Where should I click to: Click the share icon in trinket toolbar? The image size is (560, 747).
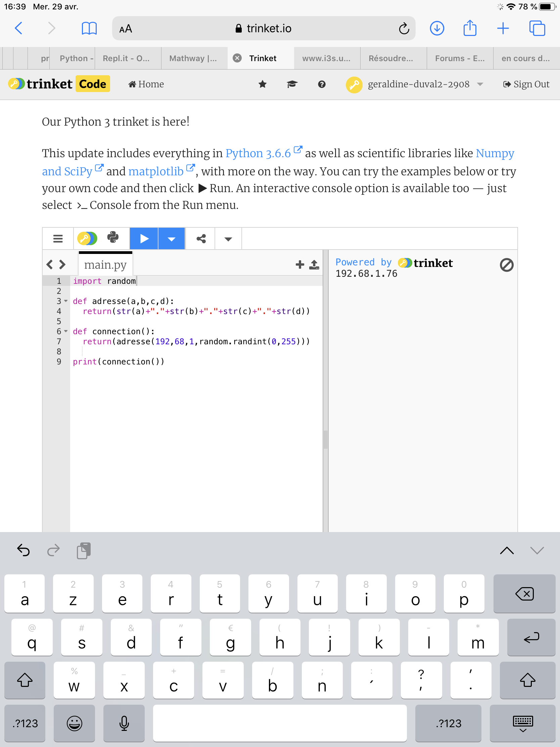point(201,239)
